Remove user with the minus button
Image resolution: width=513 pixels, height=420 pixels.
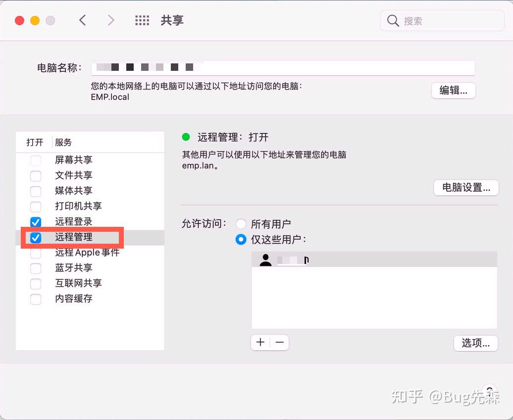[x=280, y=342]
